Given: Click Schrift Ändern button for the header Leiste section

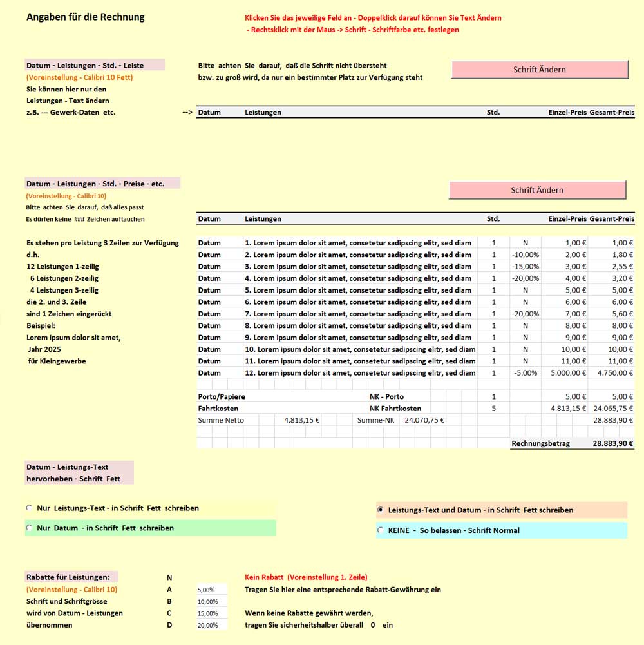Looking at the screenshot, I should (x=540, y=70).
